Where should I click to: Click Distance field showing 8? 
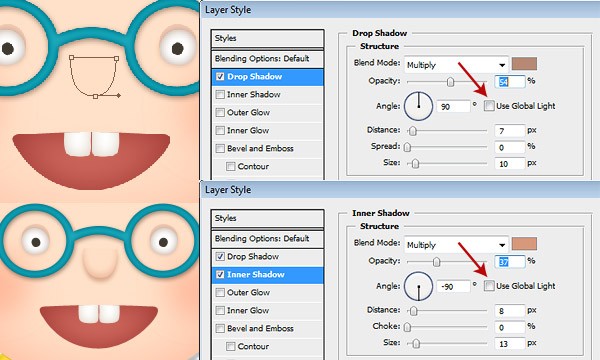509,311
